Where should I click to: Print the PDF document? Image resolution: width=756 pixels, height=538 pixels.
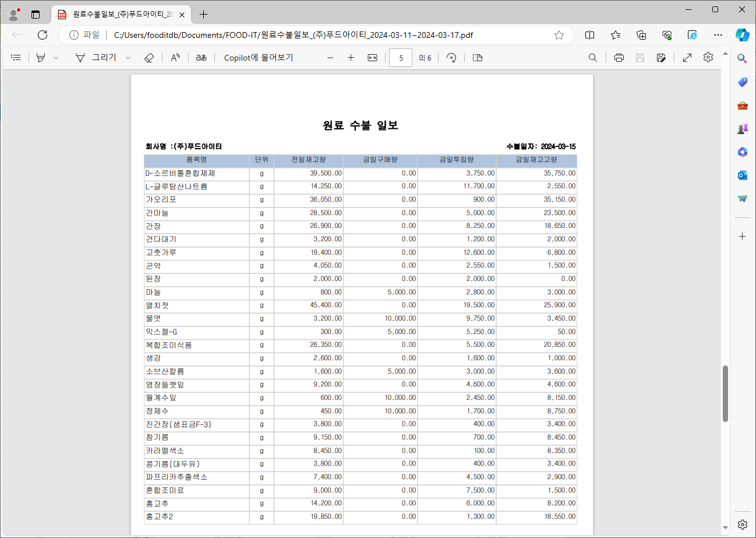click(619, 58)
